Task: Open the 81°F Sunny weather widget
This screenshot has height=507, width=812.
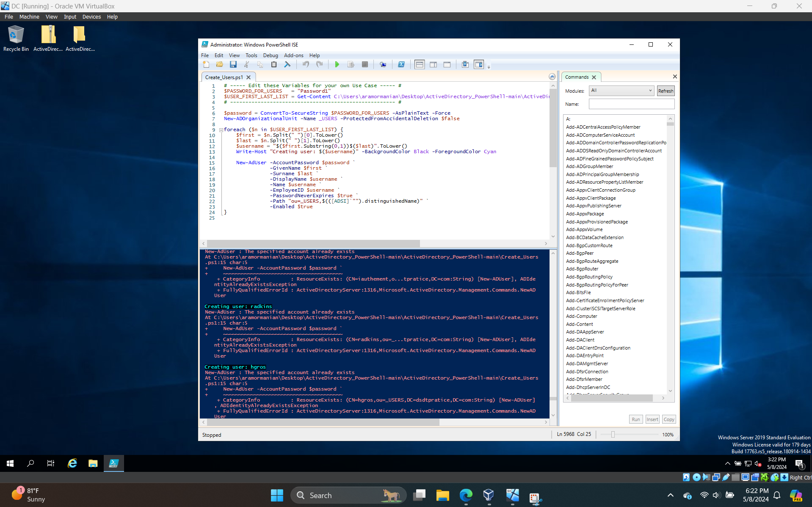Action: pyautogui.click(x=28, y=495)
